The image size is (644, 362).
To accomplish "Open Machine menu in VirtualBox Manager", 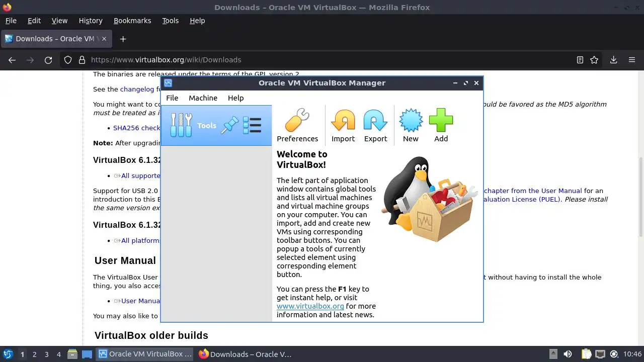I will click(x=203, y=98).
